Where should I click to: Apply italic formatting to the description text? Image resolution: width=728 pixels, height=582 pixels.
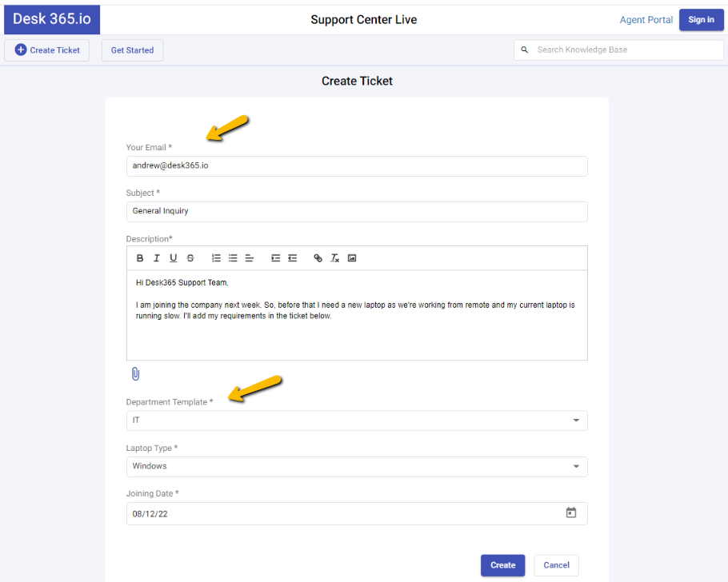(157, 257)
